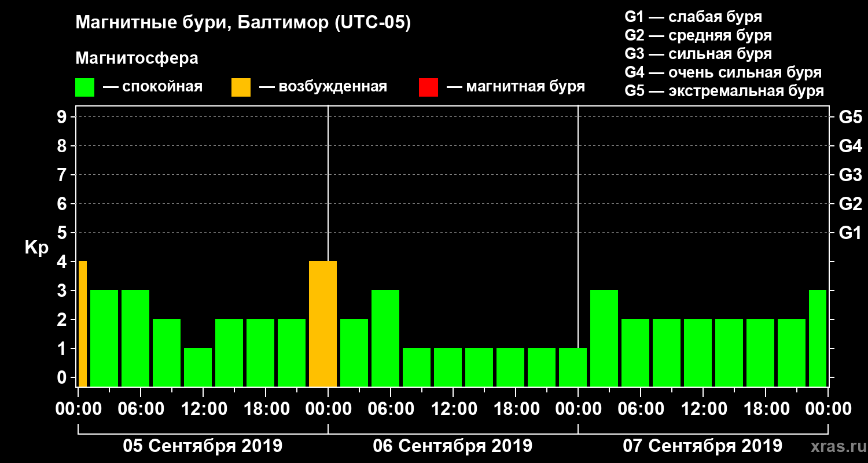Click the date label '06 Сентября 2019'
This screenshot has height=463, width=868.
pos(453,446)
